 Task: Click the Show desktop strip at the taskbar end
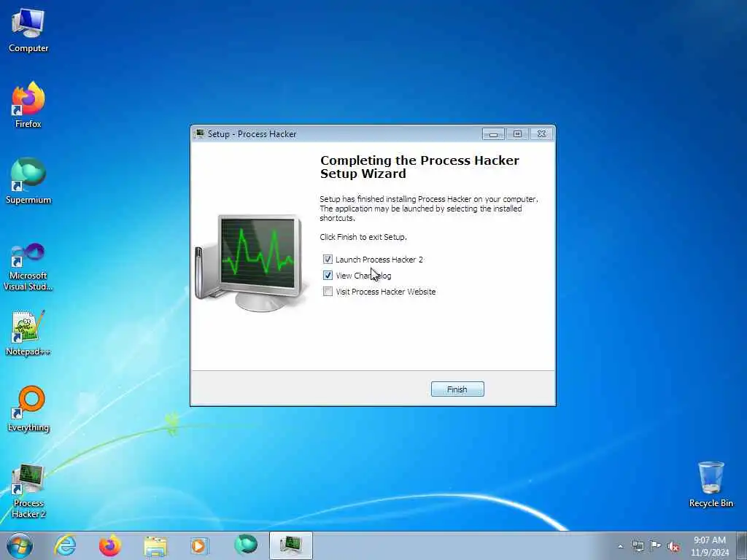pyautogui.click(x=741, y=545)
